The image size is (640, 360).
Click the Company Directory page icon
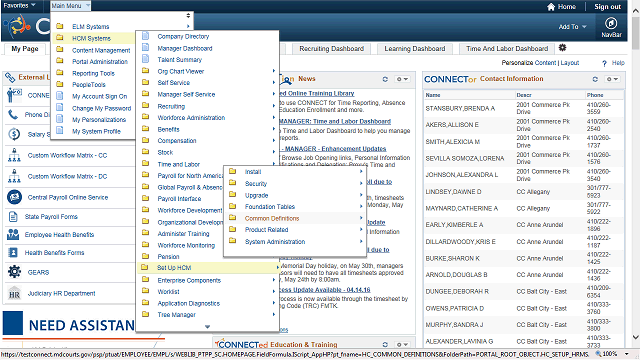[145, 36]
